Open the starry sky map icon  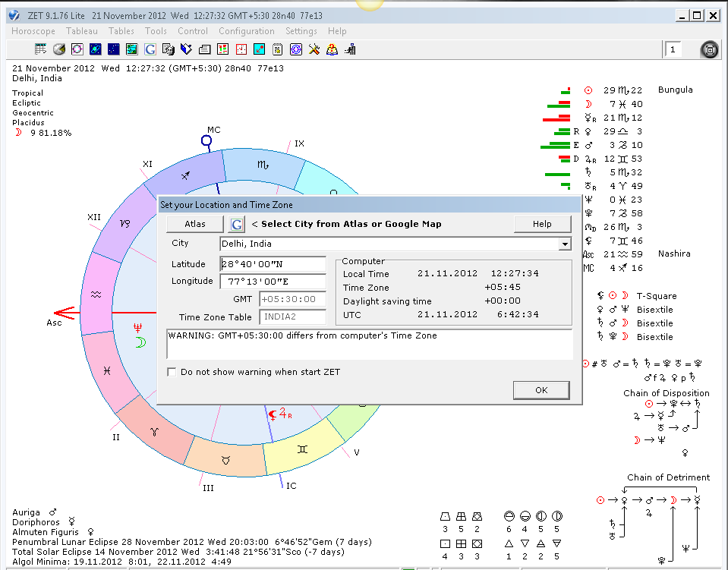click(113, 49)
